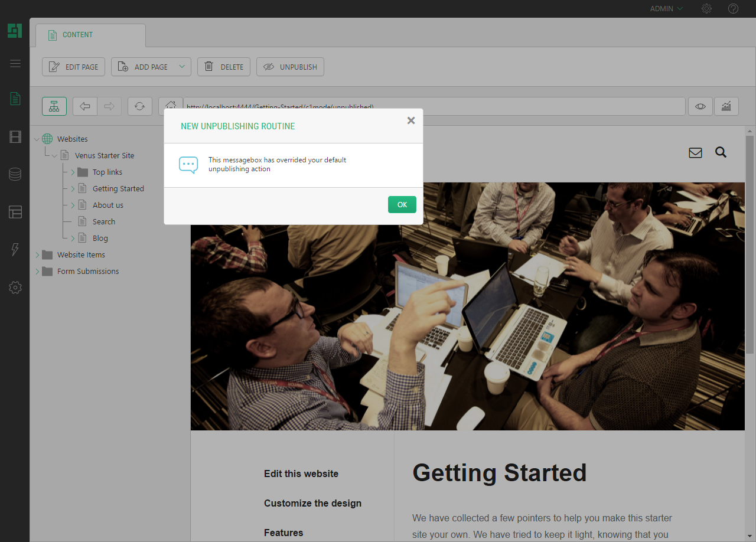756x542 pixels.
Task: Open the Media perspective film icon
Action: tap(15, 138)
